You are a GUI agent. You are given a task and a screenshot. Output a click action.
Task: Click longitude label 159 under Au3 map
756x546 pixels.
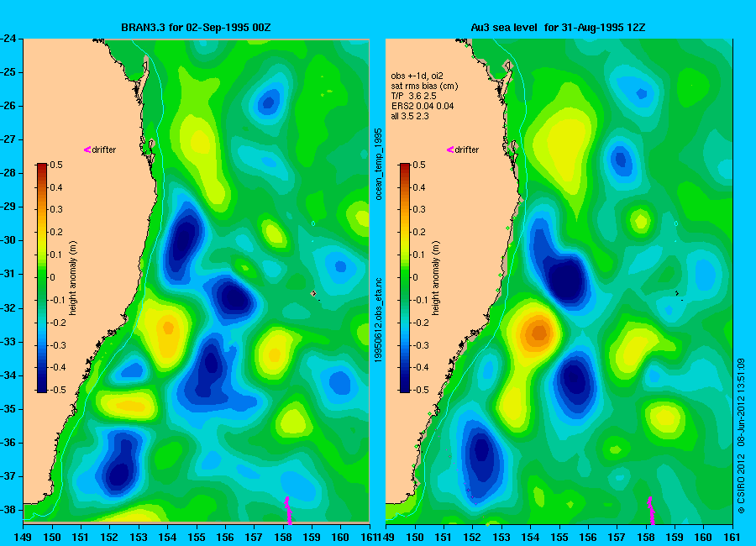coord(674,538)
